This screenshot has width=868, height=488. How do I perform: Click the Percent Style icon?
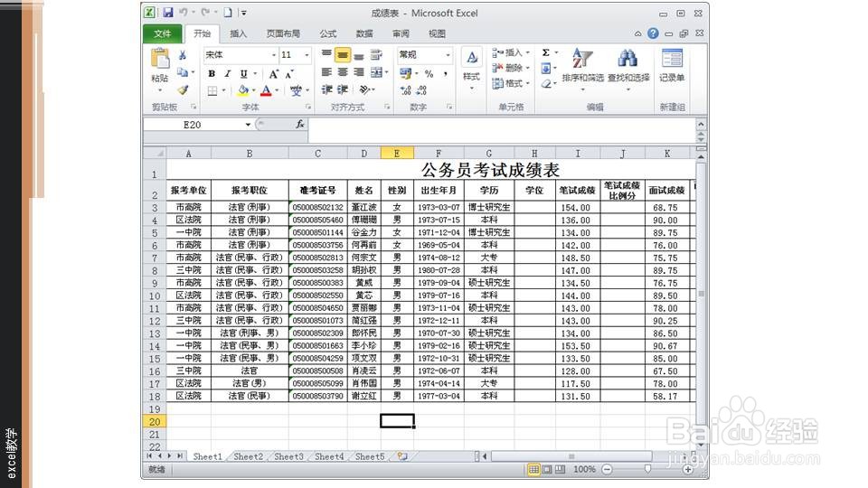pos(429,73)
